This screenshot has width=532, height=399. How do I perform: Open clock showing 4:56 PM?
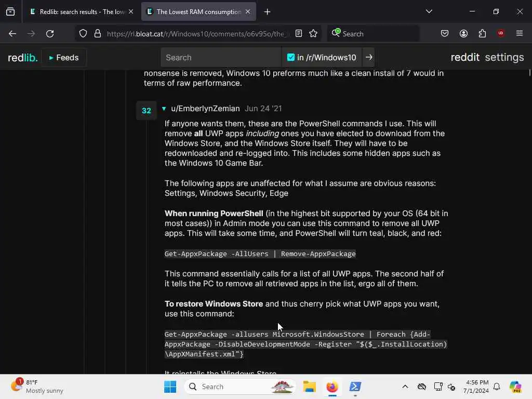477,387
